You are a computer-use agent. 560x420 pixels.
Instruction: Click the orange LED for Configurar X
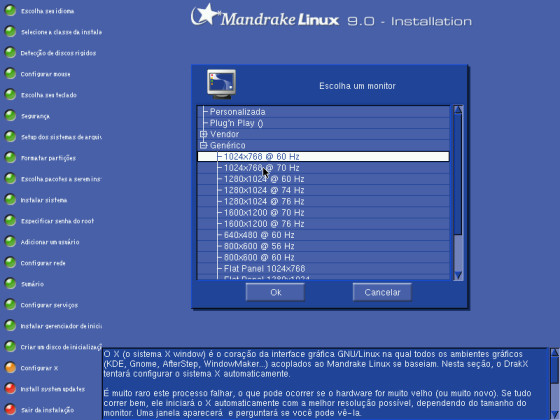[10, 368]
